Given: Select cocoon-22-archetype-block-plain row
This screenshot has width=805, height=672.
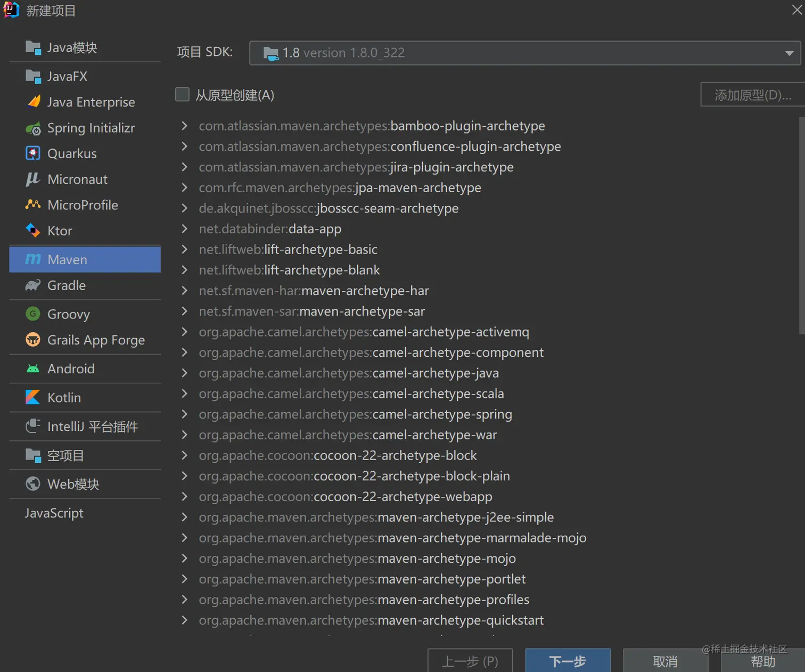Looking at the screenshot, I should pyautogui.click(x=487, y=476).
